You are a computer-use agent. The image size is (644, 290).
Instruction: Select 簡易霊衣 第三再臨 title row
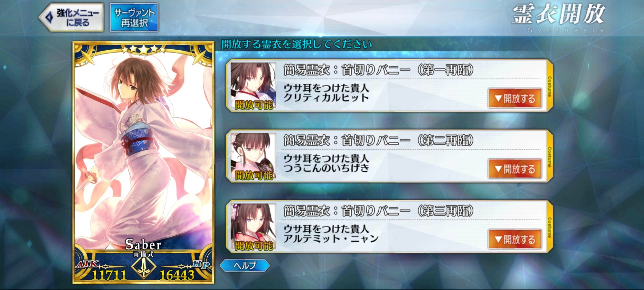378,211
